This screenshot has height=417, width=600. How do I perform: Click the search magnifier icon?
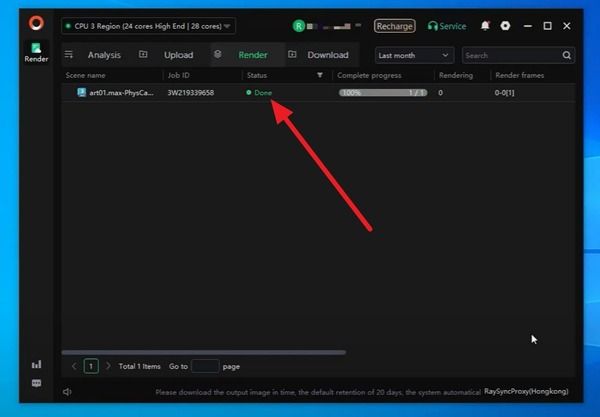[x=567, y=55]
